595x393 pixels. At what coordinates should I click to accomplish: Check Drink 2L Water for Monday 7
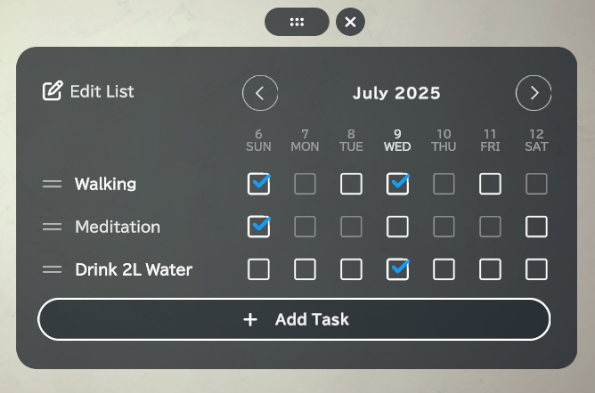pyautogui.click(x=305, y=269)
